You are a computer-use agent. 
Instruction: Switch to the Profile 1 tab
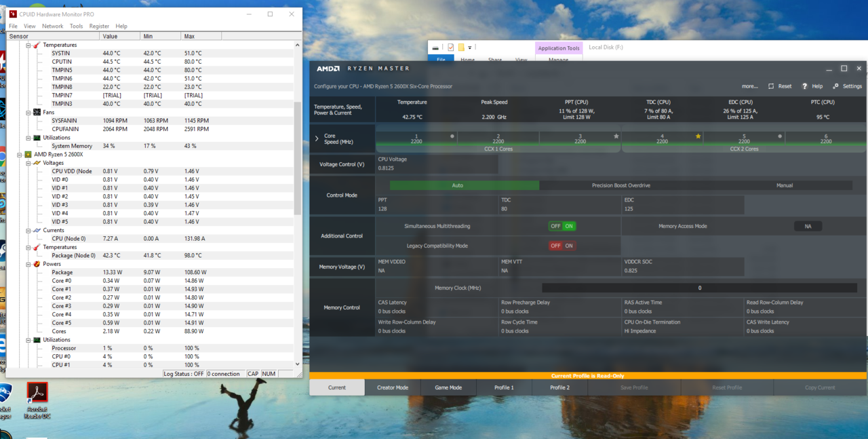click(504, 387)
